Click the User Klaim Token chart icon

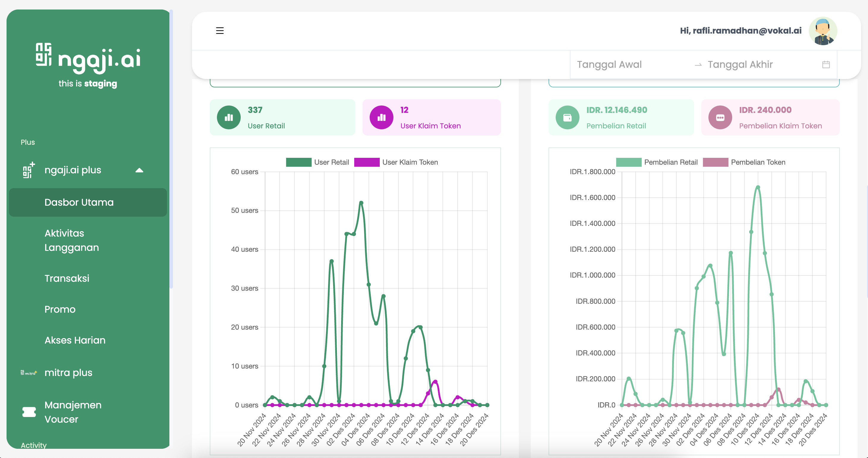tap(382, 117)
